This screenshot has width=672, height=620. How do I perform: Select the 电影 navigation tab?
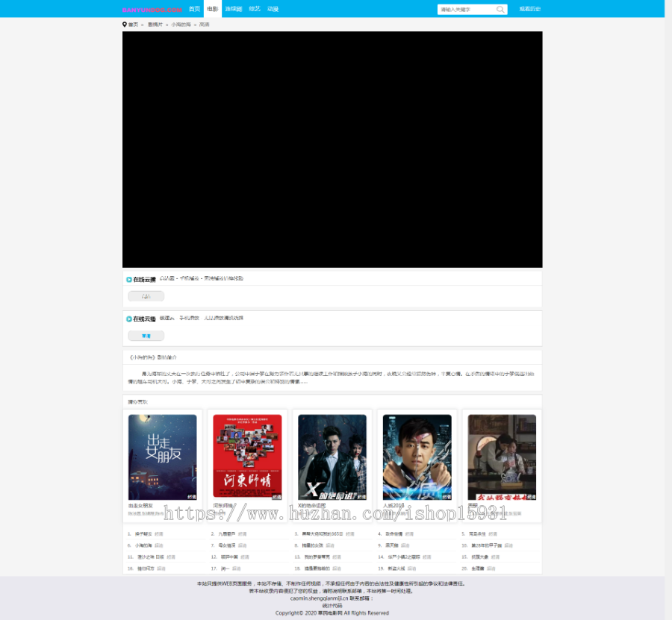(212, 9)
